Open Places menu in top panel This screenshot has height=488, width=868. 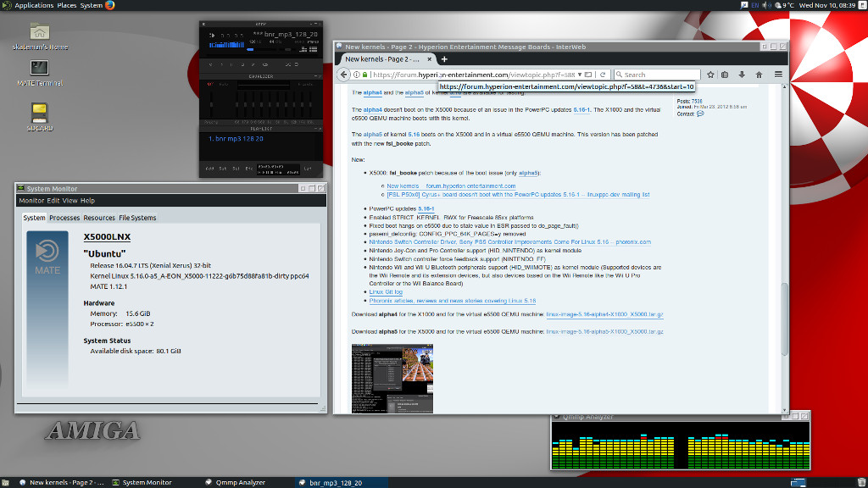point(66,5)
